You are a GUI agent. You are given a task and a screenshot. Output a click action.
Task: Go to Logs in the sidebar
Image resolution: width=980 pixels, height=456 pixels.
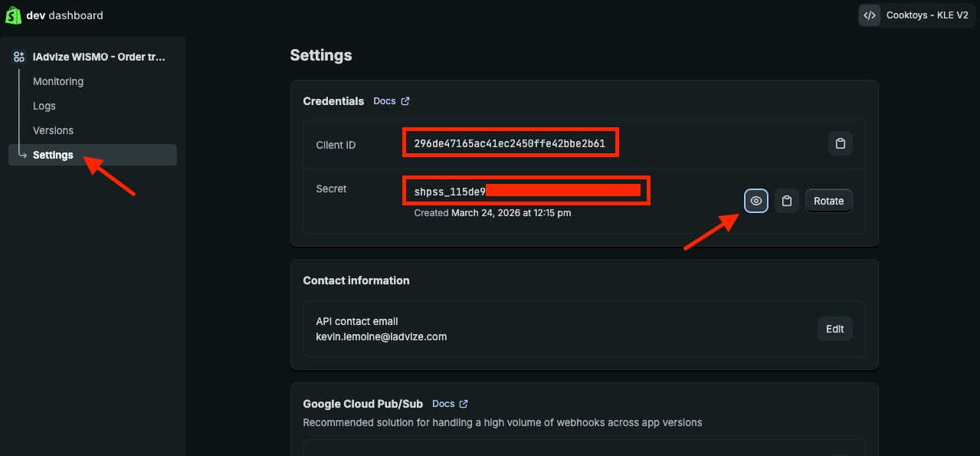[44, 106]
